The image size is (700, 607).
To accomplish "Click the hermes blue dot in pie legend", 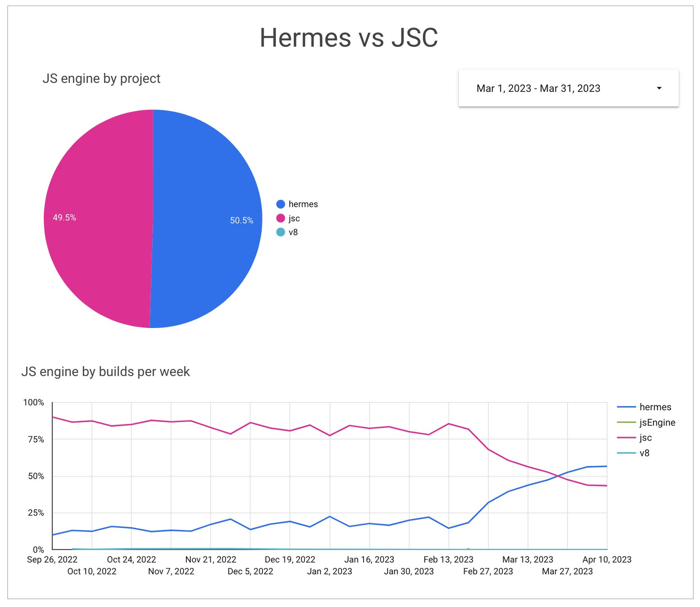I will 281,204.
